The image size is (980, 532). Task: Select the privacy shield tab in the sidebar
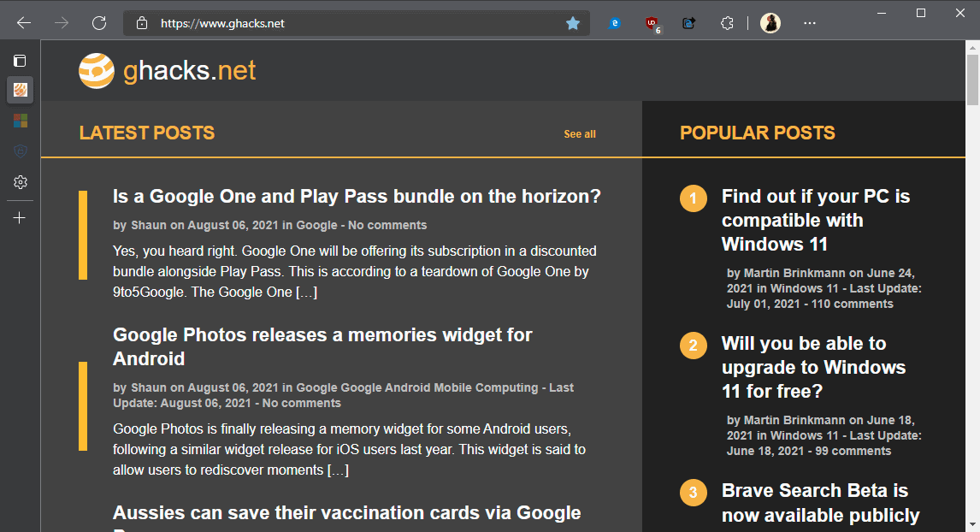[x=21, y=151]
